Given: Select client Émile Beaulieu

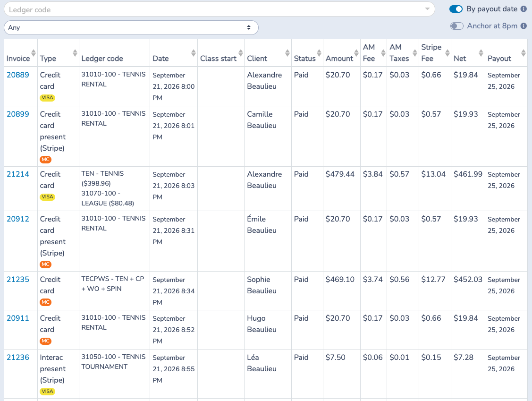Looking at the screenshot, I should click(262, 224).
